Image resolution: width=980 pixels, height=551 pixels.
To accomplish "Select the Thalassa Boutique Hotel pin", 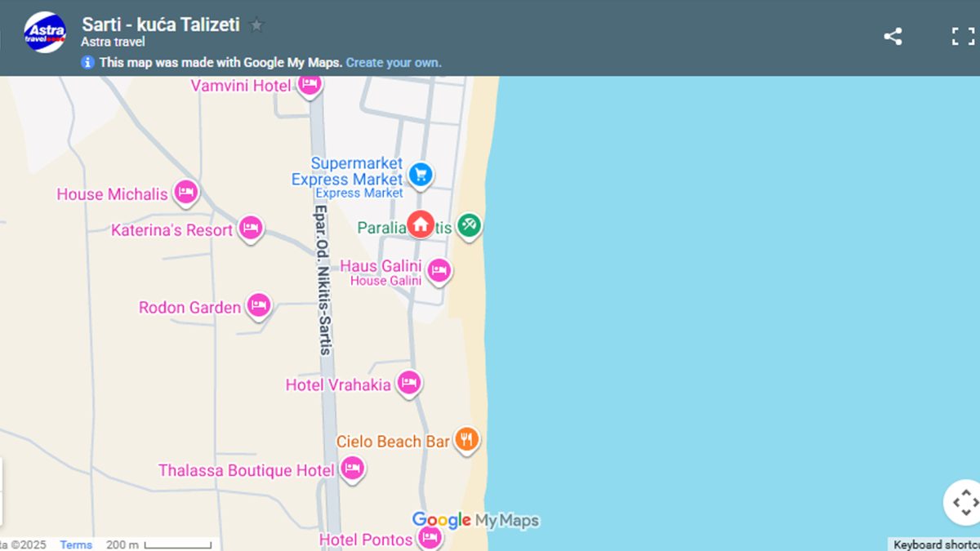I will tap(352, 468).
